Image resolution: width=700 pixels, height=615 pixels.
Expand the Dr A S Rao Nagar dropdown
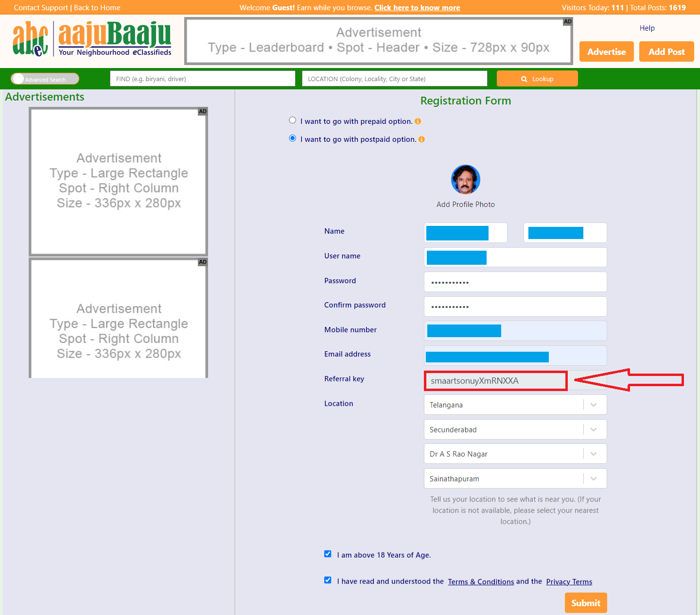[594, 454]
